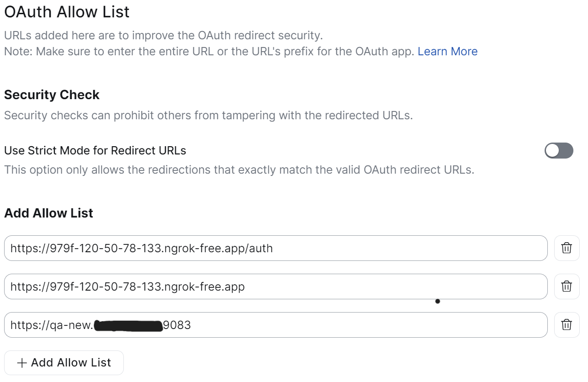Click the small black dot below second field
The image size is (588, 382).
[438, 301]
